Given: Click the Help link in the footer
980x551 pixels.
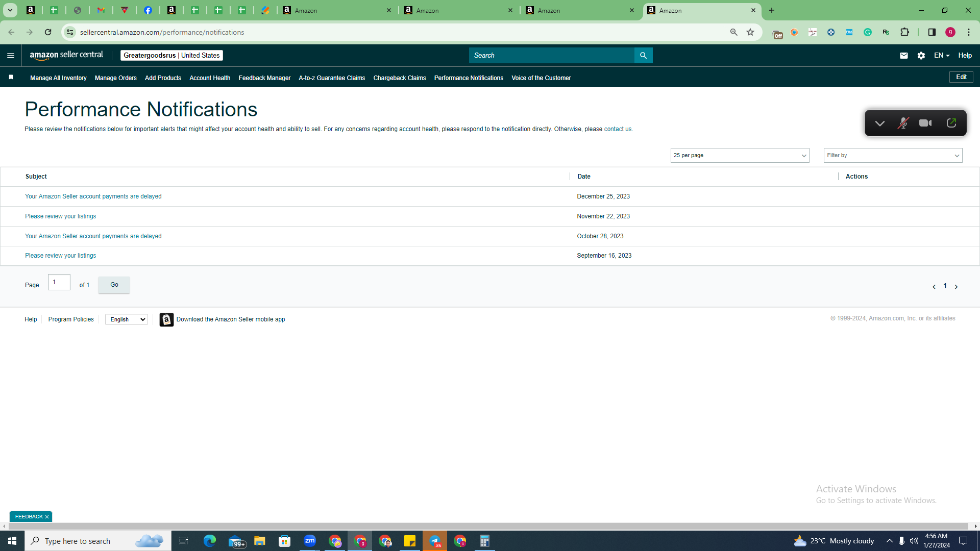Looking at the screenshot, I should coord(31,319).
